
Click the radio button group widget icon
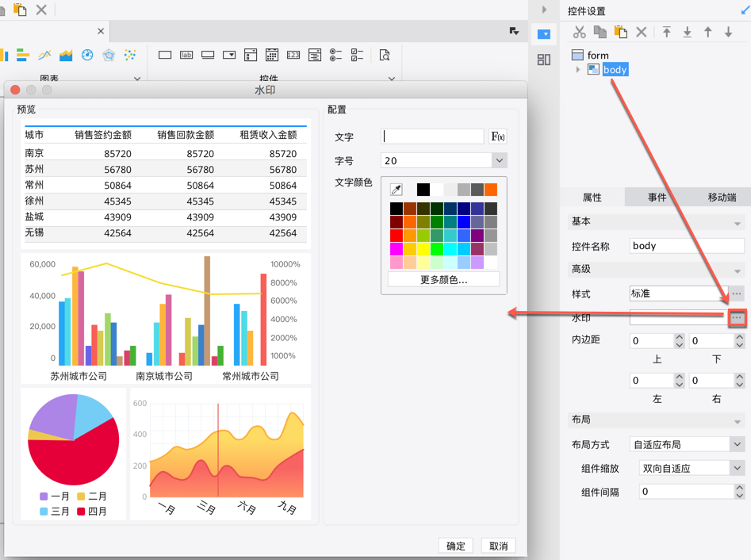point(335,55)
